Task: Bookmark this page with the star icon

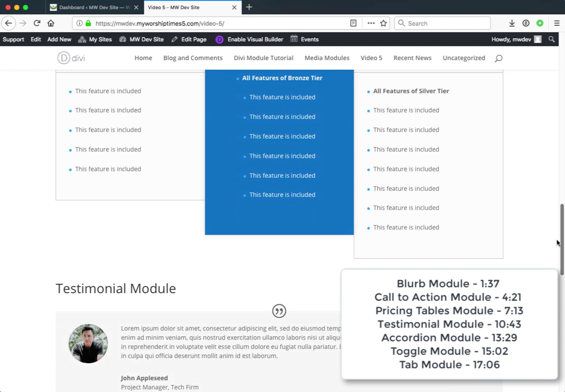Action: point(383,23)
